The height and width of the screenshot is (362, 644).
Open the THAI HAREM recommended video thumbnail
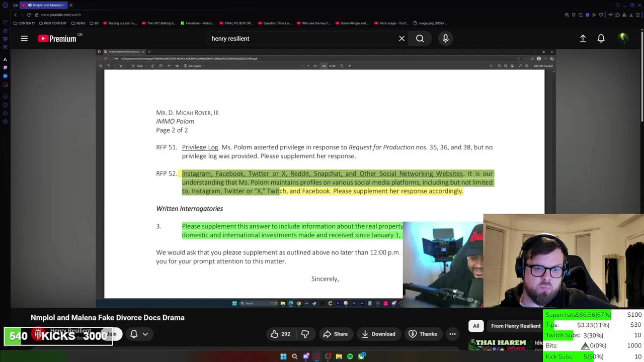pos(499,344)
